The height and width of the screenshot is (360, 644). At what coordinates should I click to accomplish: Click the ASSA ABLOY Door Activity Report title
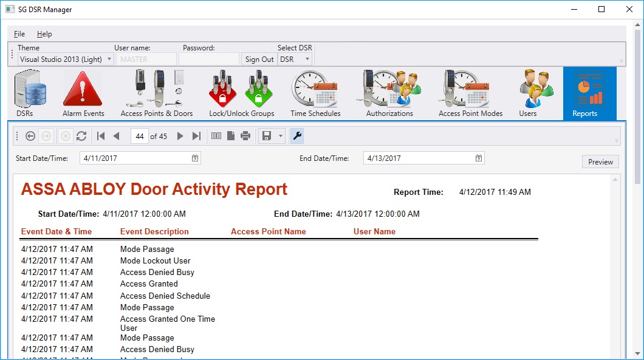point(154,189)
